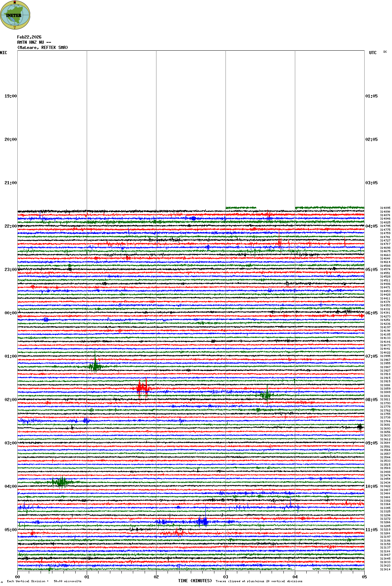The image size is (392, 586).
Task: Click the small DC column header
Action: pos(385,52)
